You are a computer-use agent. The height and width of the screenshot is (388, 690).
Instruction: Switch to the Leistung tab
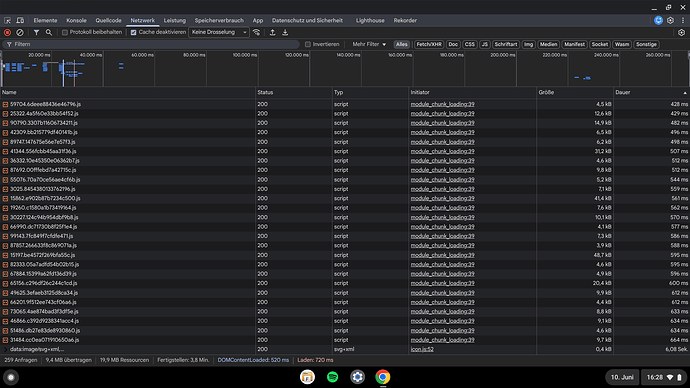[x=175, y=21]
